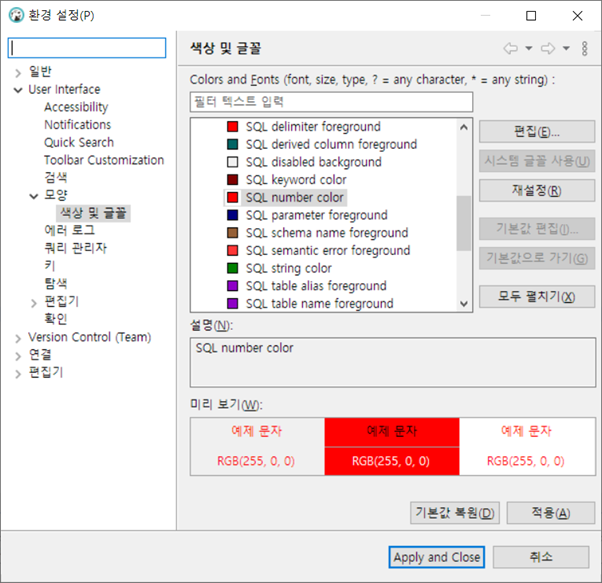The height and width of the screenshot is (583, 602).
Task: Select 'SQL disabled background' entry
Action: 314,162
